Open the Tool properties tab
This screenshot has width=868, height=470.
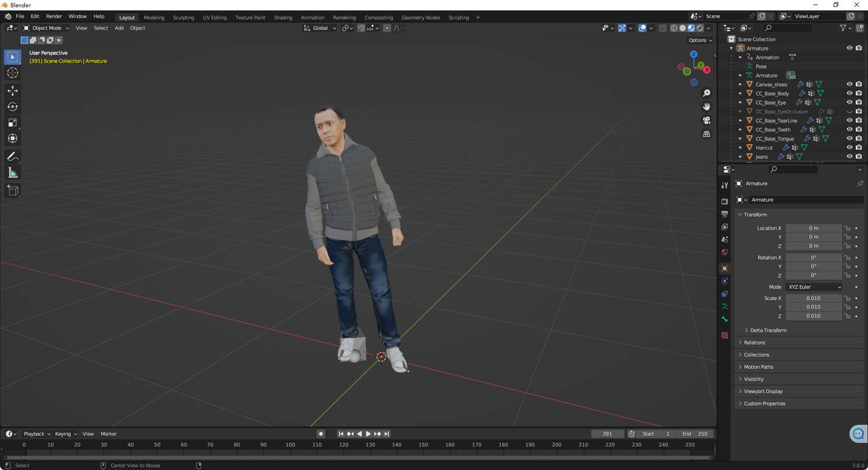pos(724,185)
